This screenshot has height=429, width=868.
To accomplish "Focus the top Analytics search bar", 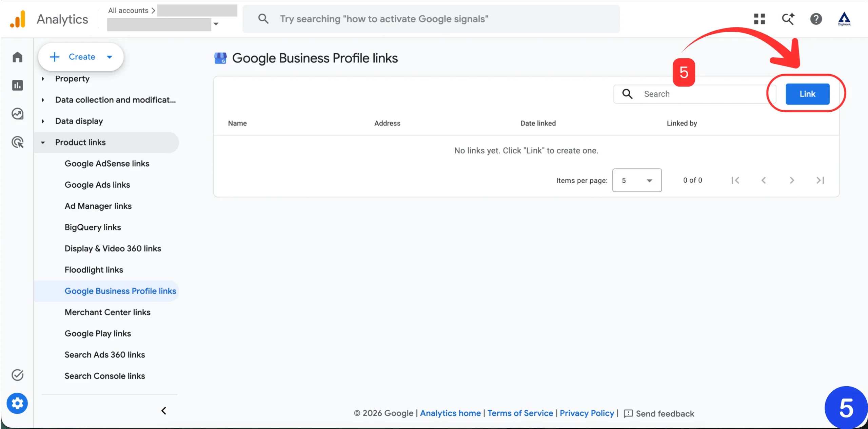I will click(431, 19).
